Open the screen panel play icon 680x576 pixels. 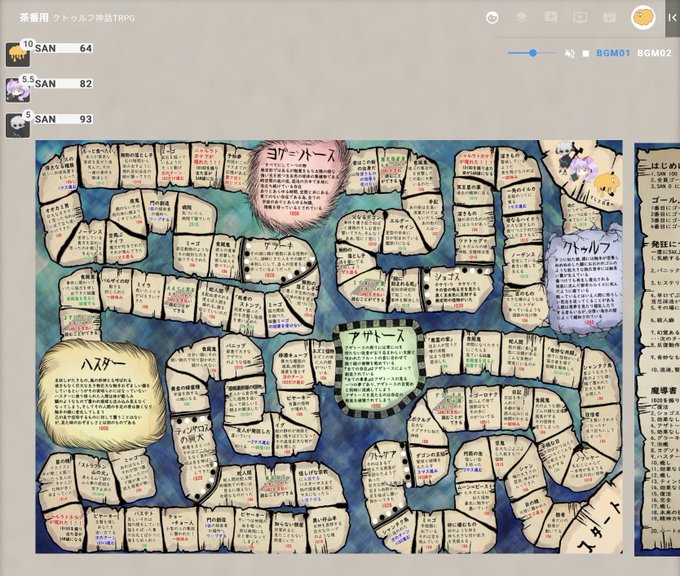(x=580, y=17)
